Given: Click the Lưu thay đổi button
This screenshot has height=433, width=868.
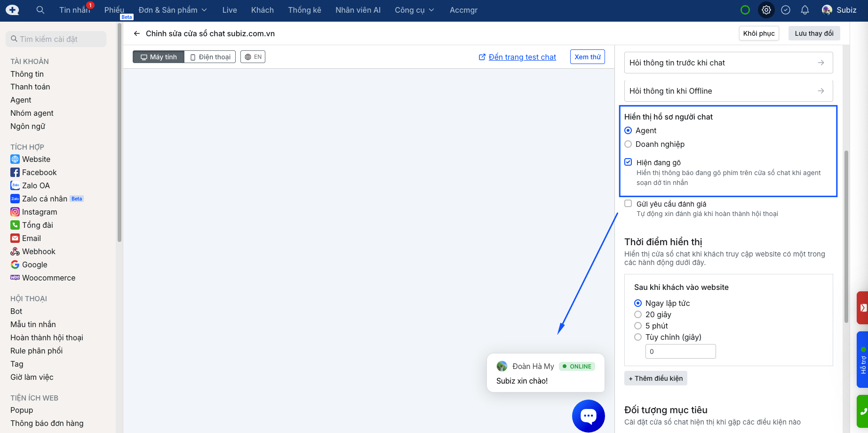Looking at the screenshot, I should 814,33.
